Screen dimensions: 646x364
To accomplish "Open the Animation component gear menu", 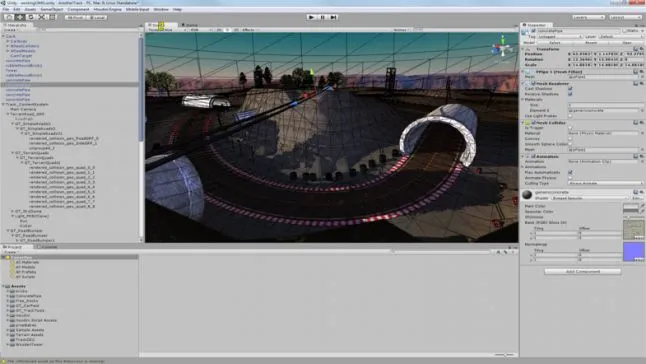I will 641,156.
